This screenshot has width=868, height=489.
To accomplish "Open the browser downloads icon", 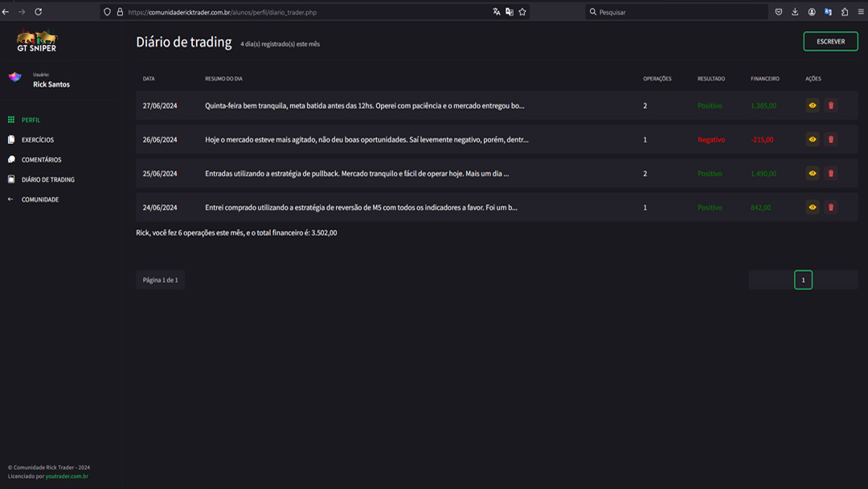I will (795, 12).
